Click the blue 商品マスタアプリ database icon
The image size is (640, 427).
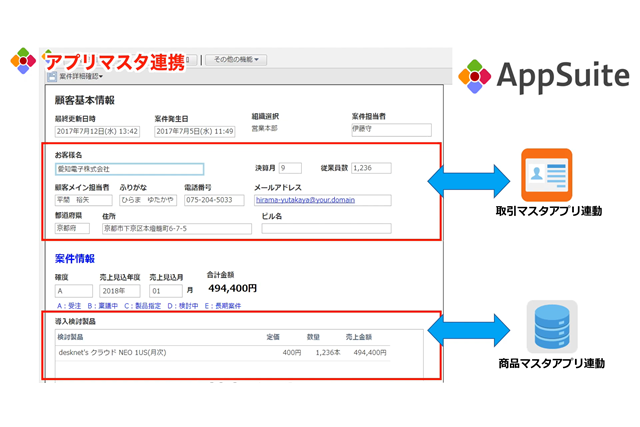pyautogui.click(x=552, y=327)
